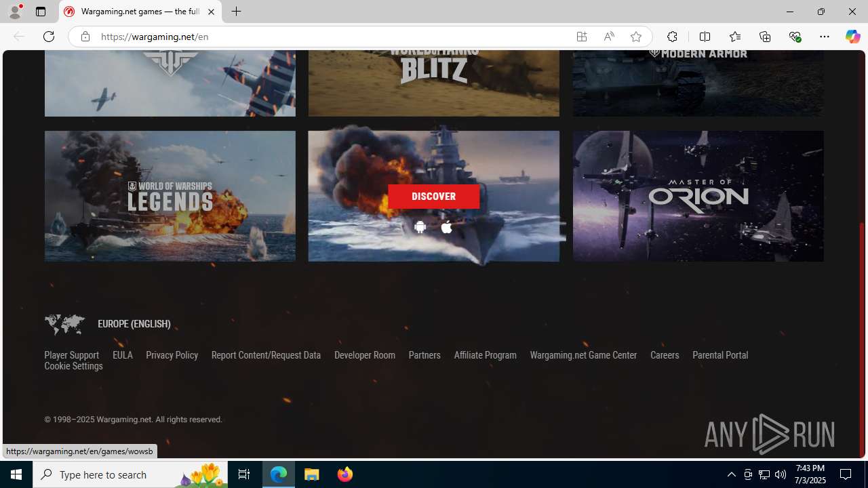Open the Copilot sidebar icon
Image resolution: width=868 pixels, height=488 pixels.
tap(852, 37)
